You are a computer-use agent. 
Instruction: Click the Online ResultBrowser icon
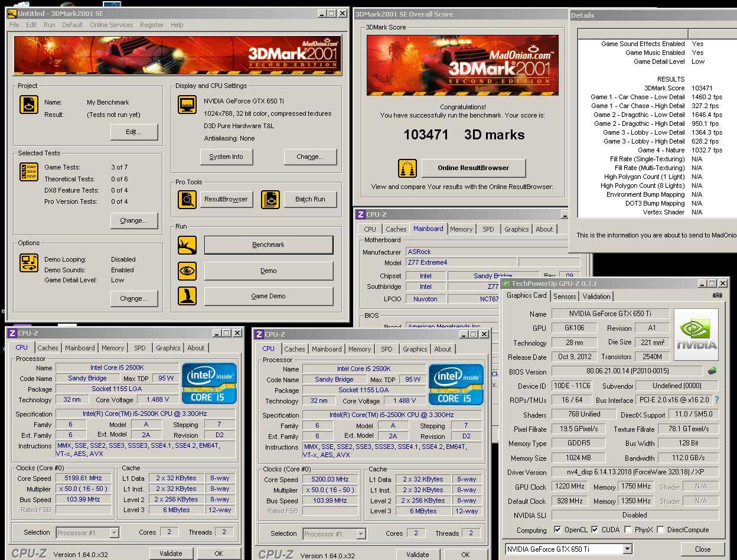(x=407, y=168)
